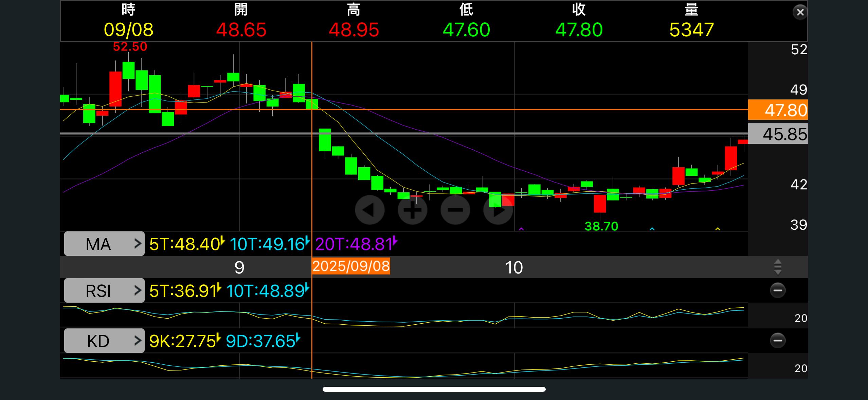Screen dimensions: 868x400
Task: Tap the 38.70 low price marker
Action: 601,226
